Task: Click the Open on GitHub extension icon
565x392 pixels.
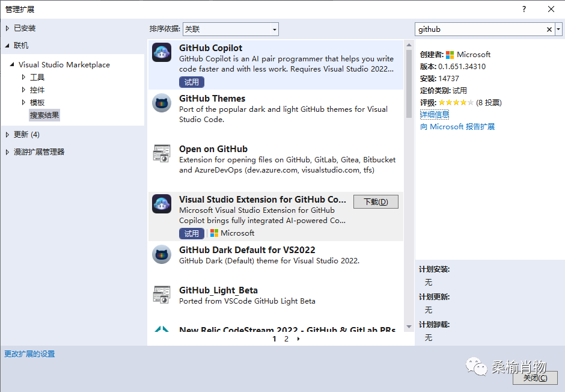Action: (162, 153)
